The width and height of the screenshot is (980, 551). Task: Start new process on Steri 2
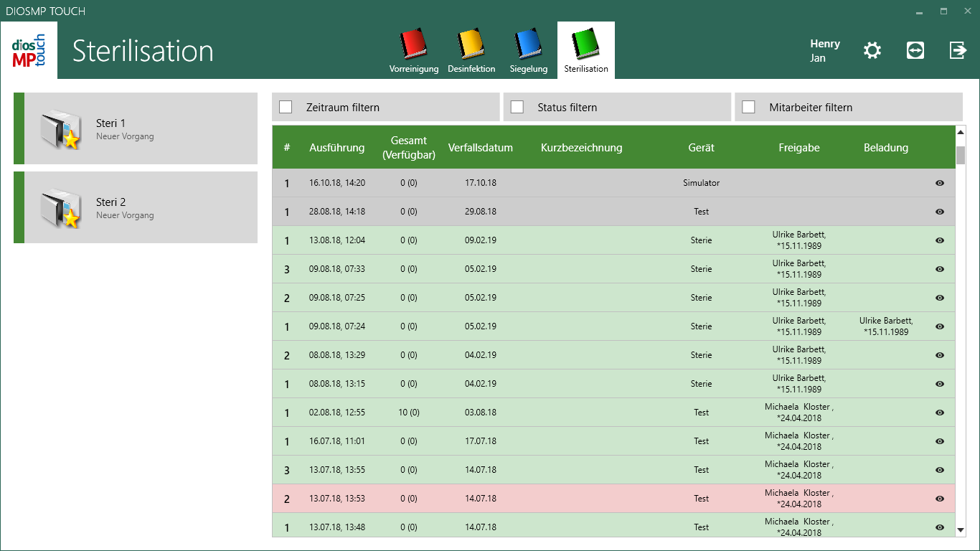136,207
